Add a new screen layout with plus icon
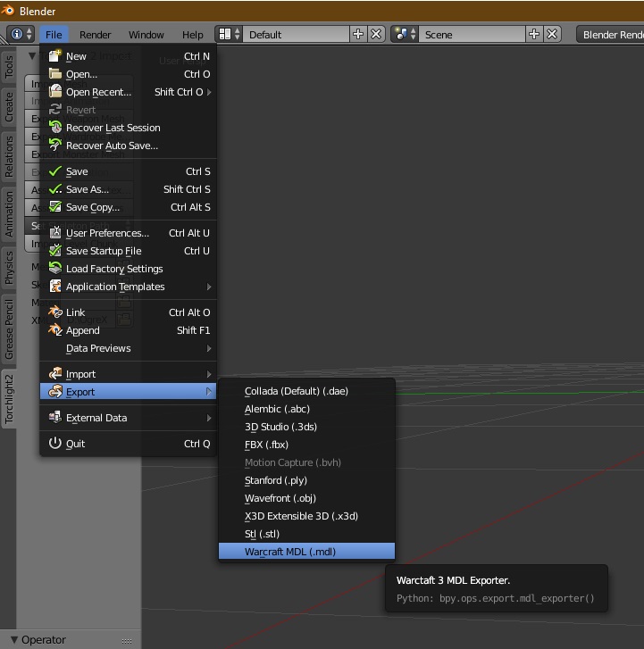Screen dimensions: 644x649 point(358,34)
